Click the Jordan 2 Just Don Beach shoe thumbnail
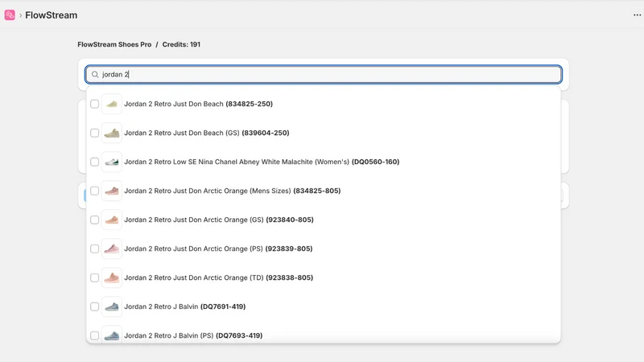 coord(112,104)
